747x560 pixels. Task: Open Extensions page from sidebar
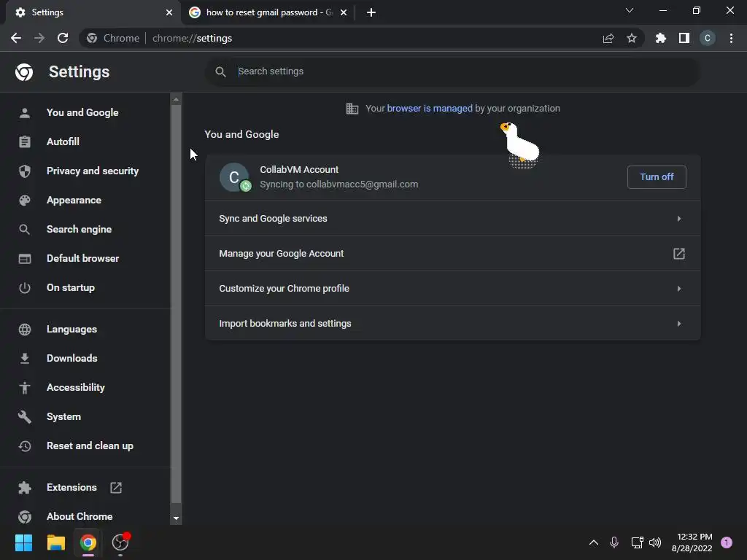coord(71,488)
